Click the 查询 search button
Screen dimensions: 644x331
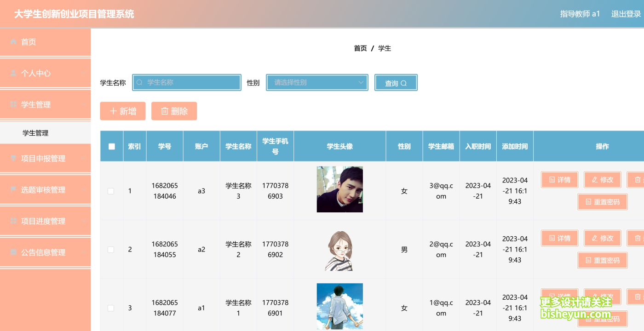(x=396, y=83)
